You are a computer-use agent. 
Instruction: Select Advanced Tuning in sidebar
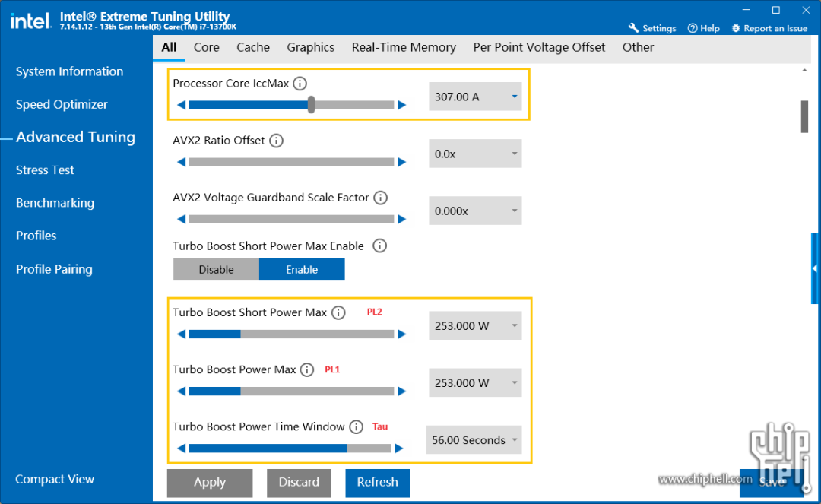(76, 137)
